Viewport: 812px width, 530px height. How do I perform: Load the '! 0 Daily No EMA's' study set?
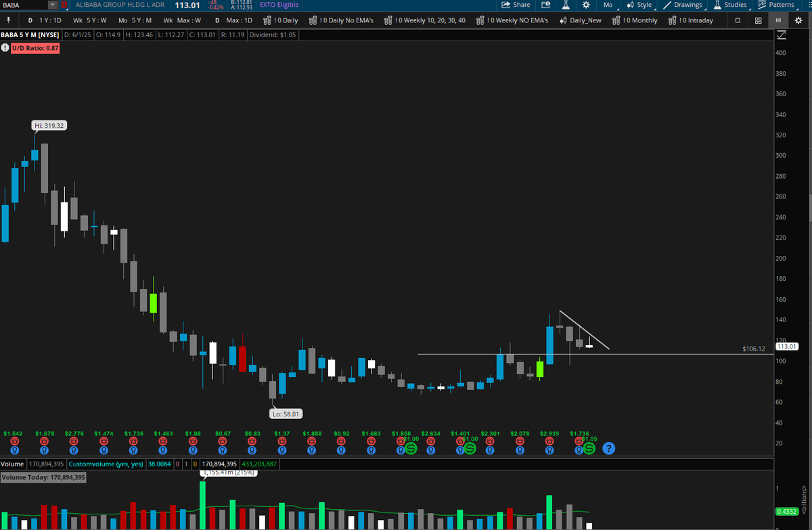click(341, 20)
